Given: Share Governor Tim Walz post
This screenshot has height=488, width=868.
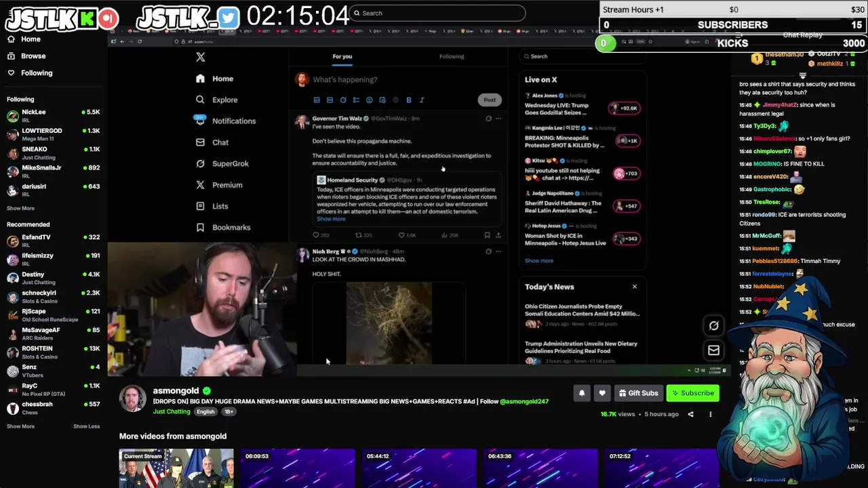Looking at the screenshot, I should click(x=498, y=235).
